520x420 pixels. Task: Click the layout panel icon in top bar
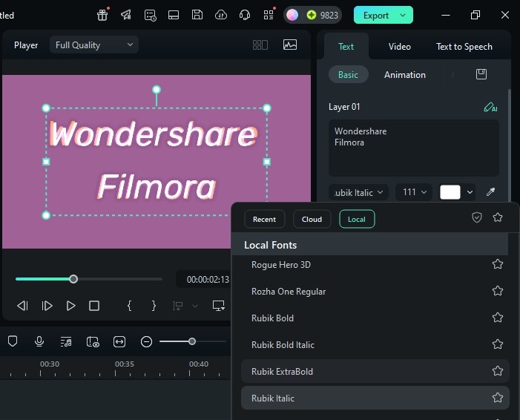[174, 15]
